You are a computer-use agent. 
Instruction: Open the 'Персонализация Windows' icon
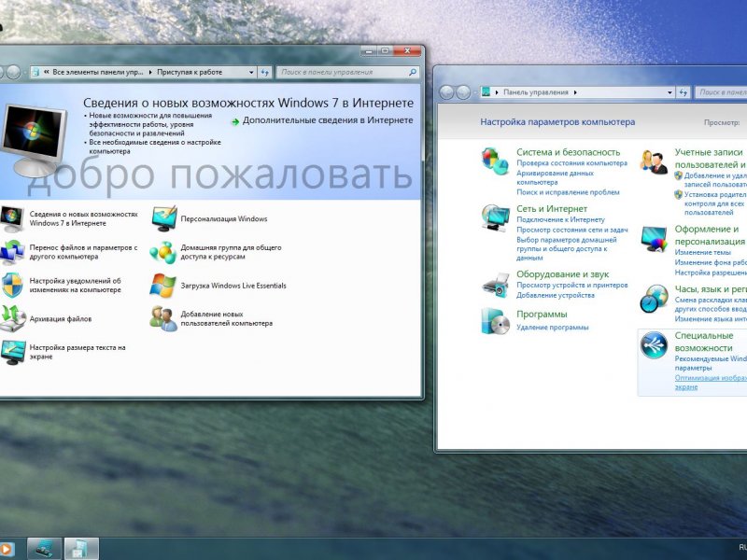(x=164, y=219)
